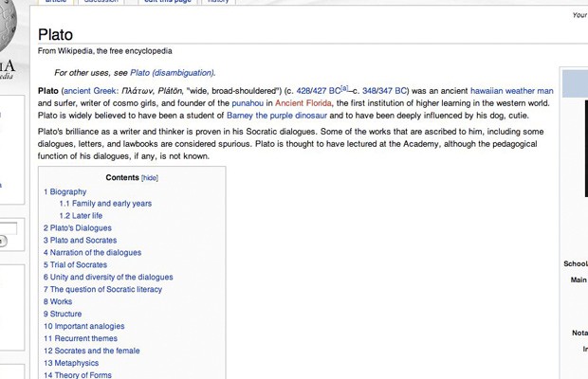Jump to 13 Metaphysics section
Screen dimensions: 588x379
tap(71, 363)
